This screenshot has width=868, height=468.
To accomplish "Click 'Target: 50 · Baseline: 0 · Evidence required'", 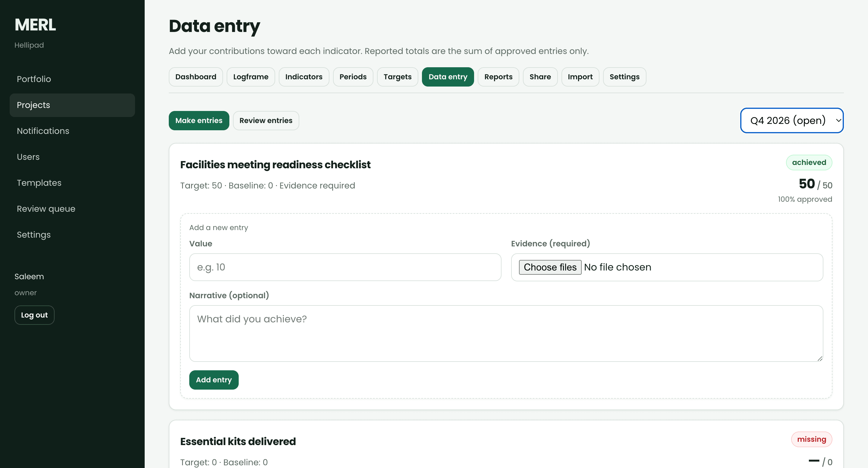I will (268, 185).
